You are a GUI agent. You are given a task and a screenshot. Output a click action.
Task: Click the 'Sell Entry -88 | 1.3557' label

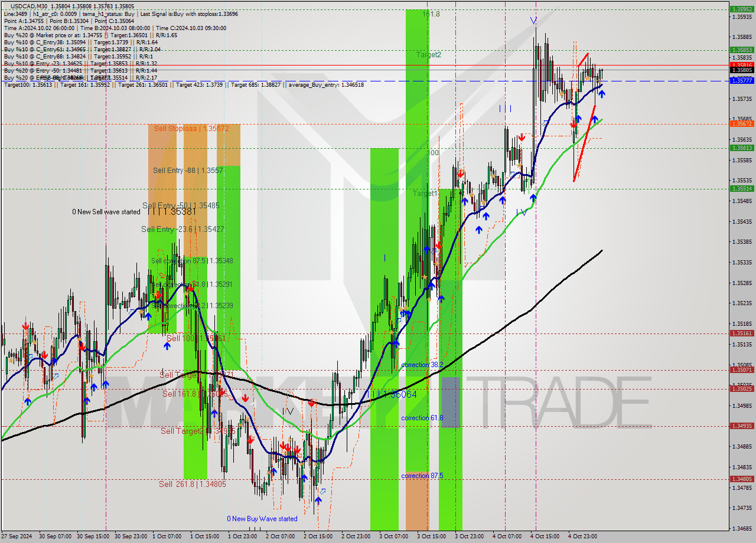[188, 170]
